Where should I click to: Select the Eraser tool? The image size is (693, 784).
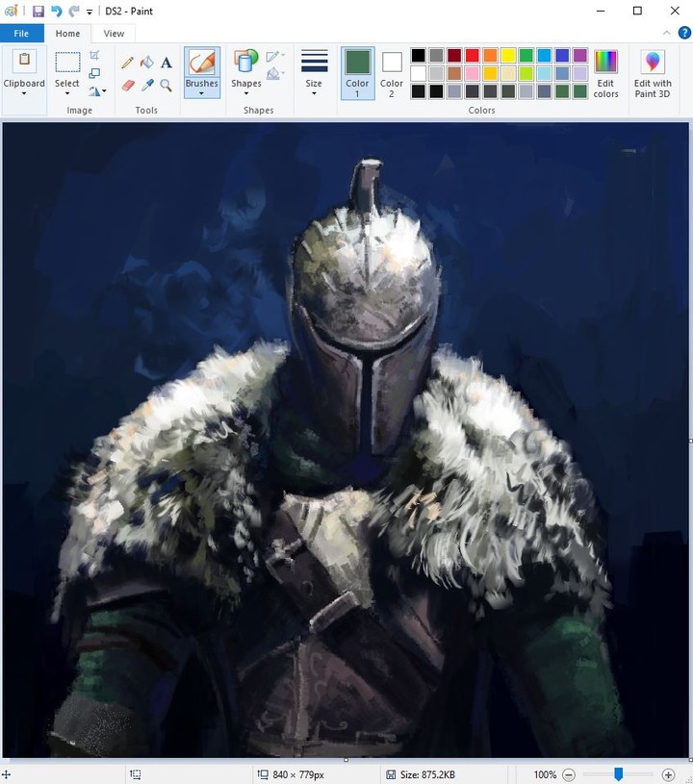[x=128, y=86]
